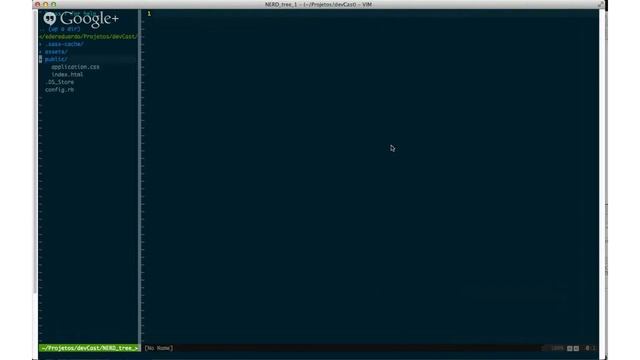The image size is (640, 360).
Task: Open config.rb in the file tree
Action: click(60, 90)
